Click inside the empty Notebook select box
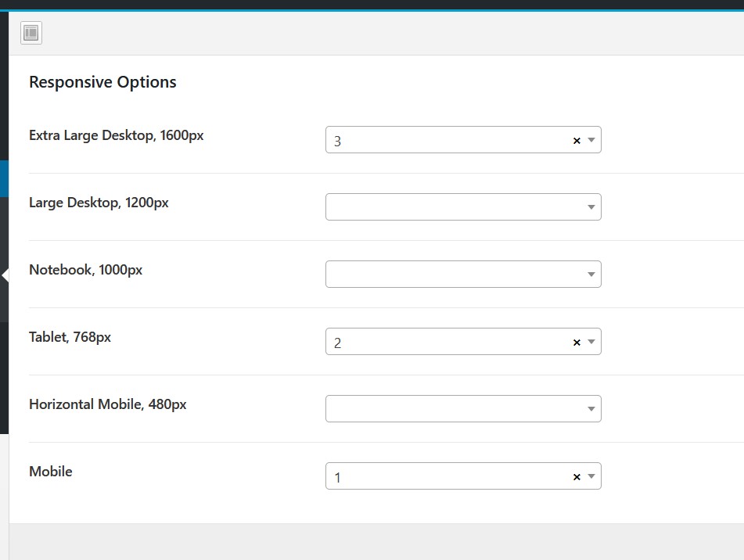The image size is (744, 560). tap(463, 274)
